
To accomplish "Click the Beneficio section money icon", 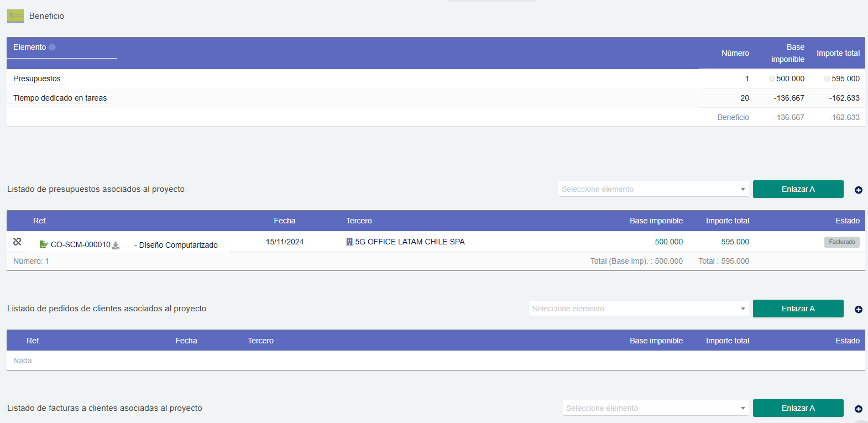I will coord(15,16).
